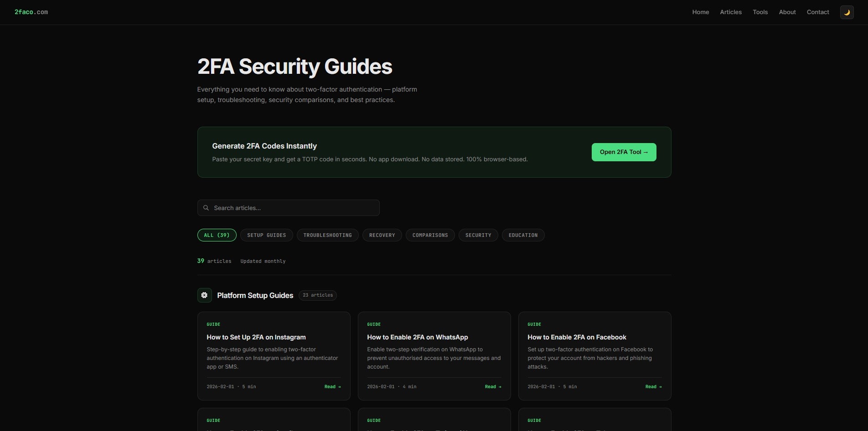
Task: Click the Updated monthly text
Action: (263, 261)
